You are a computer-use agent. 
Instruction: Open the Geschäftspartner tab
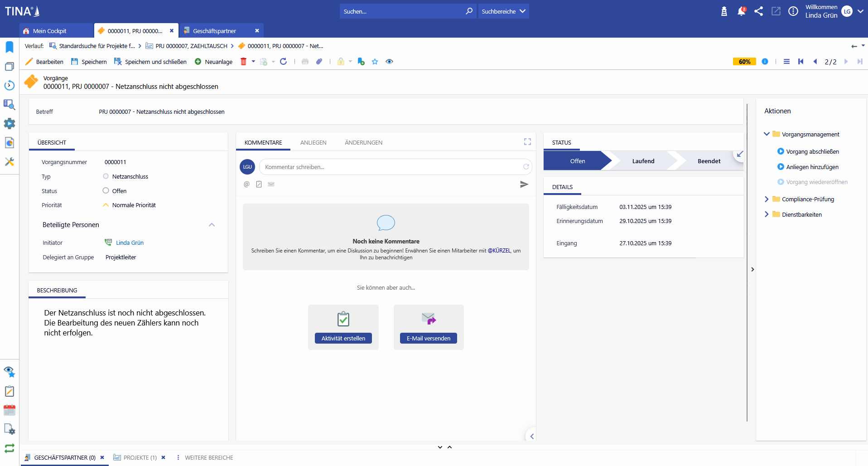point(214,31)
